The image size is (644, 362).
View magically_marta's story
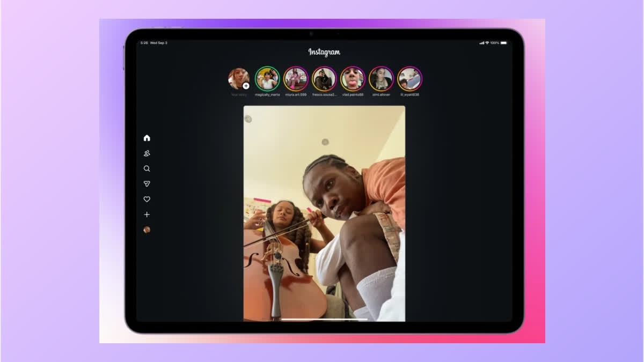tap(267, 79)
